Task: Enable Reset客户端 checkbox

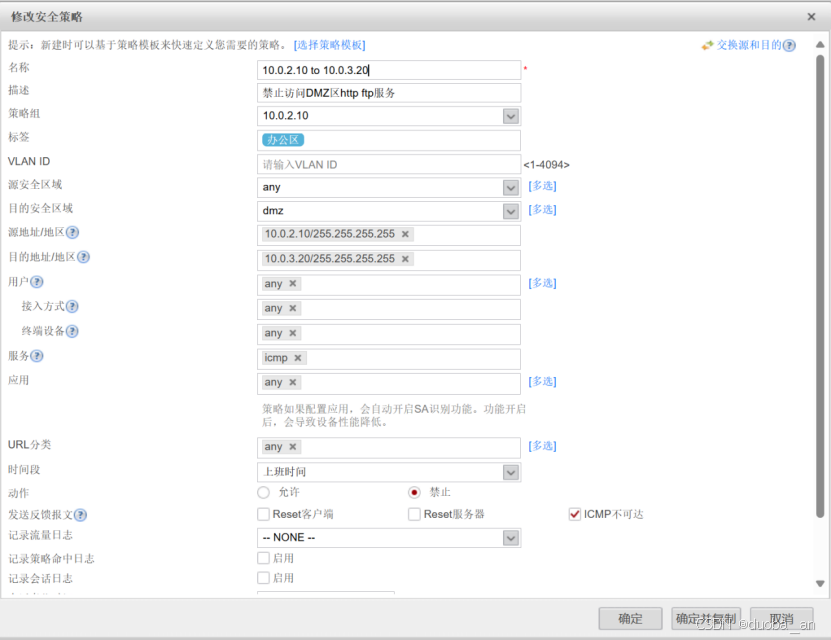Action: coord(263,514)
